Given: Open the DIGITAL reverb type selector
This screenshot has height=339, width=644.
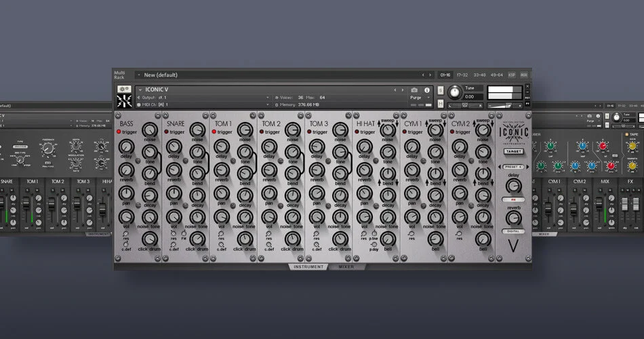Looking at the screenshot, I should [513, 231].
